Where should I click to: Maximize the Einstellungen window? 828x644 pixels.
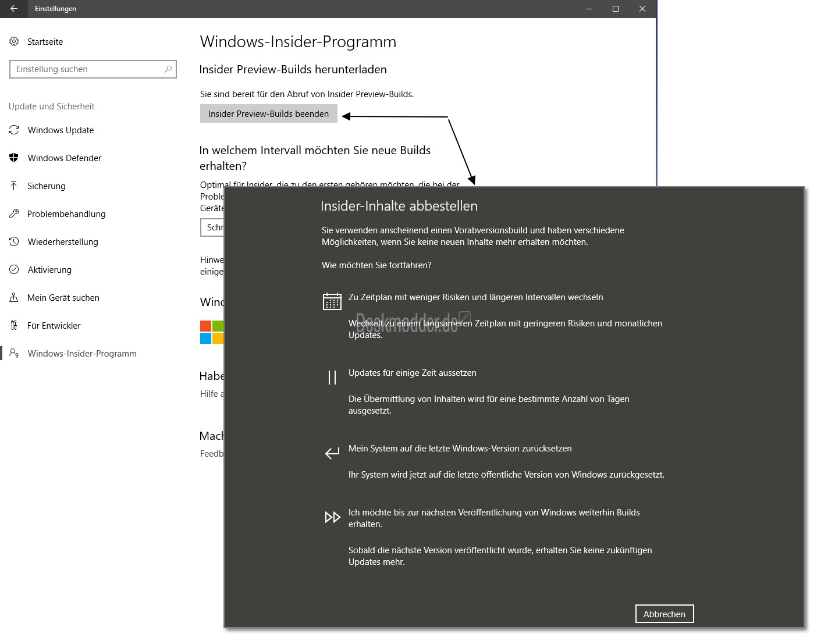tap(616, 9)
